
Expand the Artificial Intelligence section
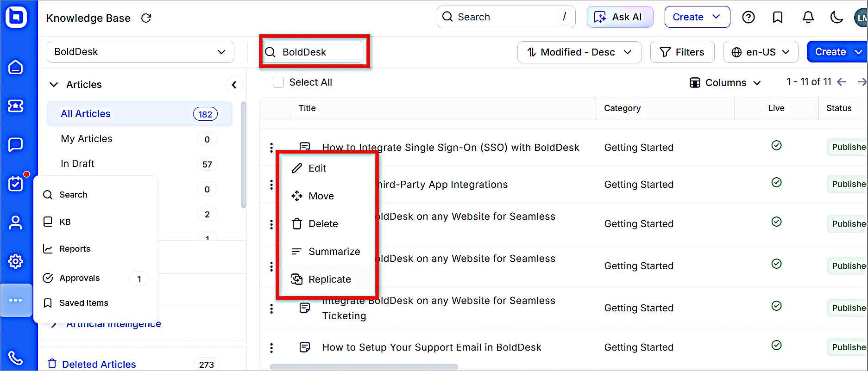pos(54,324)
